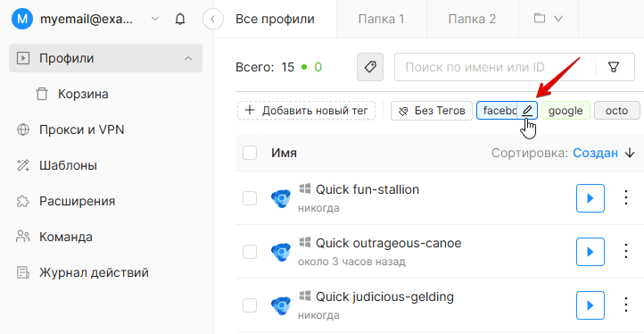Open Шаблоны section
The height and width of the screenshot is (334, 644).
point(68,166)
